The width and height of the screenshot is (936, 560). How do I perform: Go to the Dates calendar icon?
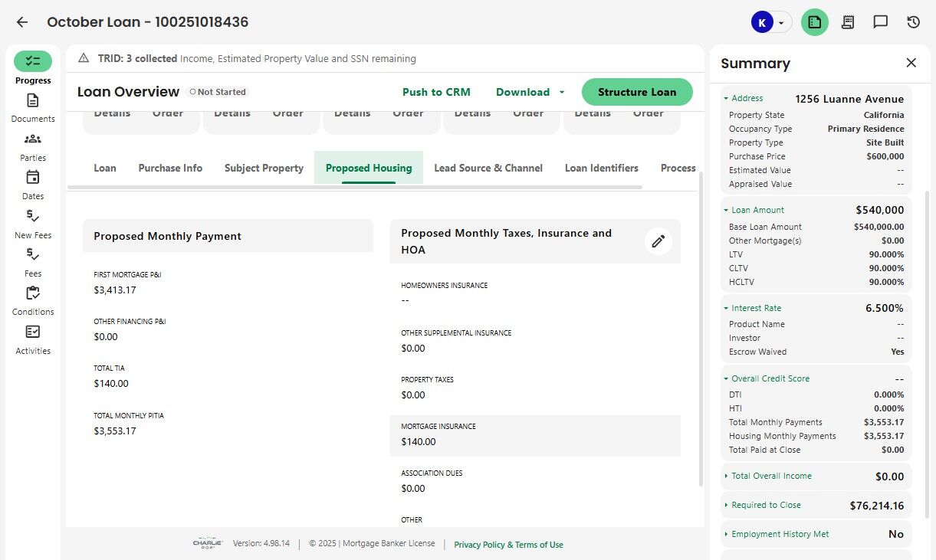click(33, 178)
